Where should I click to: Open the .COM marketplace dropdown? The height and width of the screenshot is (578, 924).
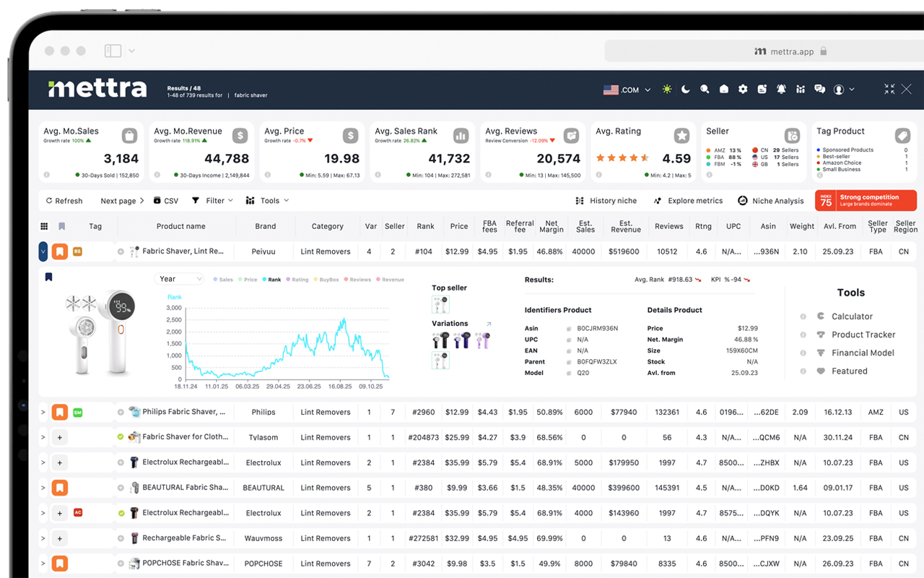point(627,90)
